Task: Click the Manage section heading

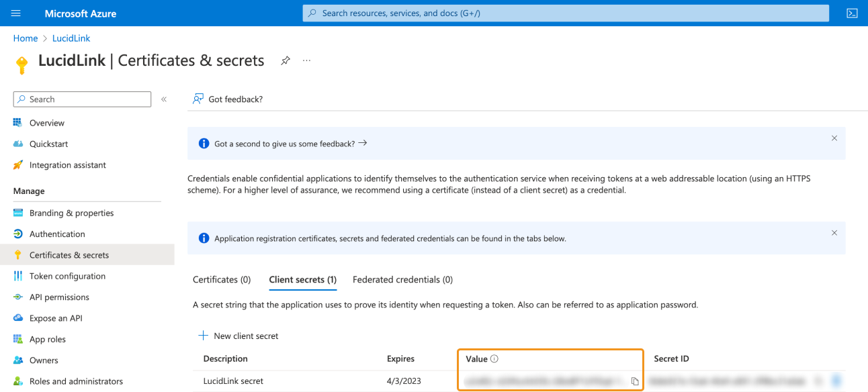Action: (x=29, y=191)
